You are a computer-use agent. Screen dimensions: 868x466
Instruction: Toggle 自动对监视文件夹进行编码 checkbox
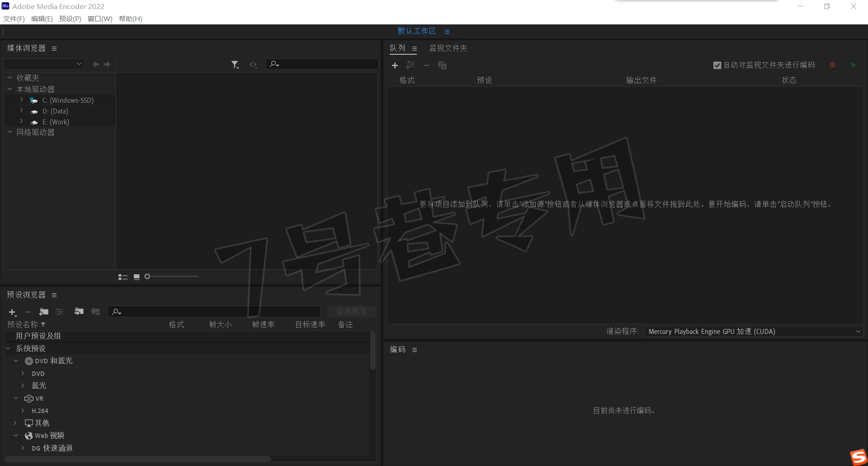point(717,65)
